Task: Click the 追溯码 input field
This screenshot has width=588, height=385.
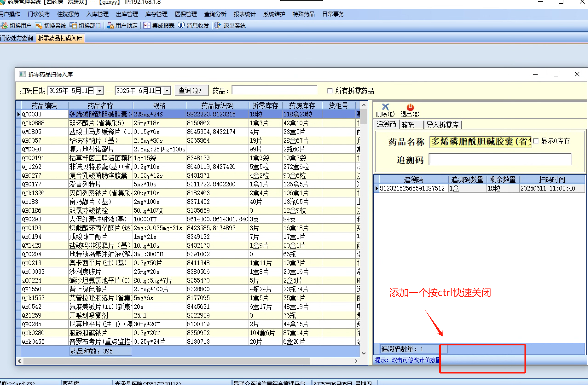Action: point(500,159)
